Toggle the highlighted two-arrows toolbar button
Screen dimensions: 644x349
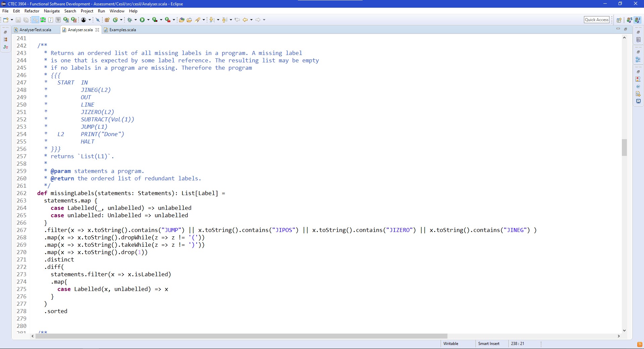[36, 20]
